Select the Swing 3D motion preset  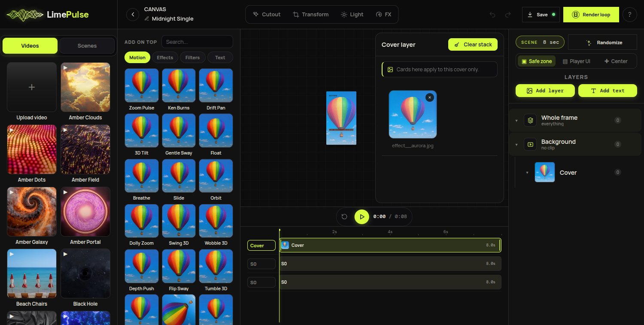point(179,221)
